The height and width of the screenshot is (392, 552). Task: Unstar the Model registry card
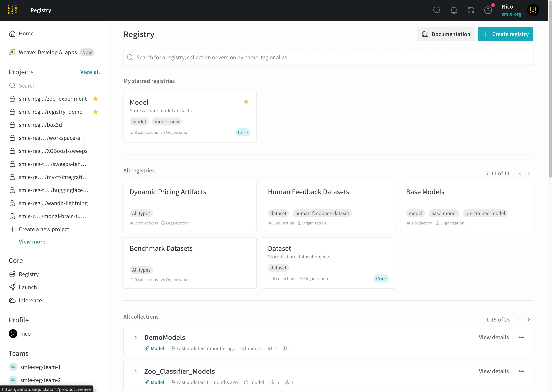pos(246,102)
